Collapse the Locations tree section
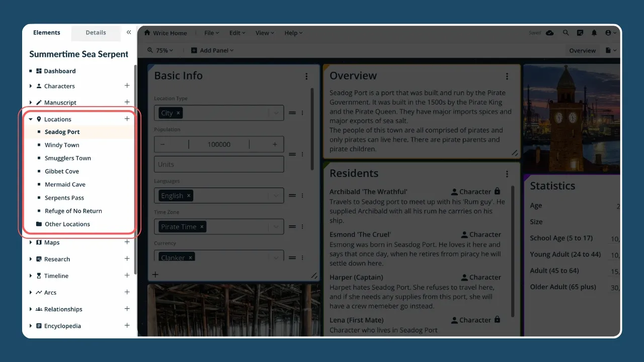Viewport: 644px width, 362px height. point(31,119)
